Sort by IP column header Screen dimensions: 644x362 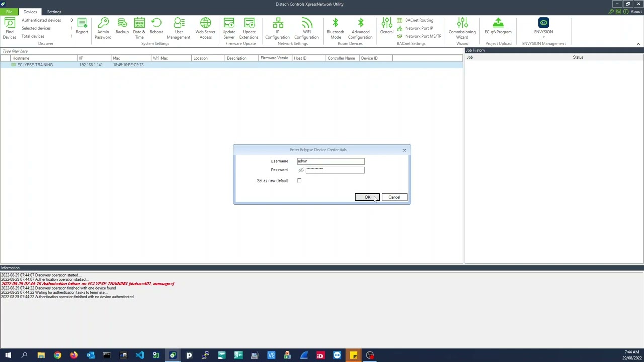[95, 58]
